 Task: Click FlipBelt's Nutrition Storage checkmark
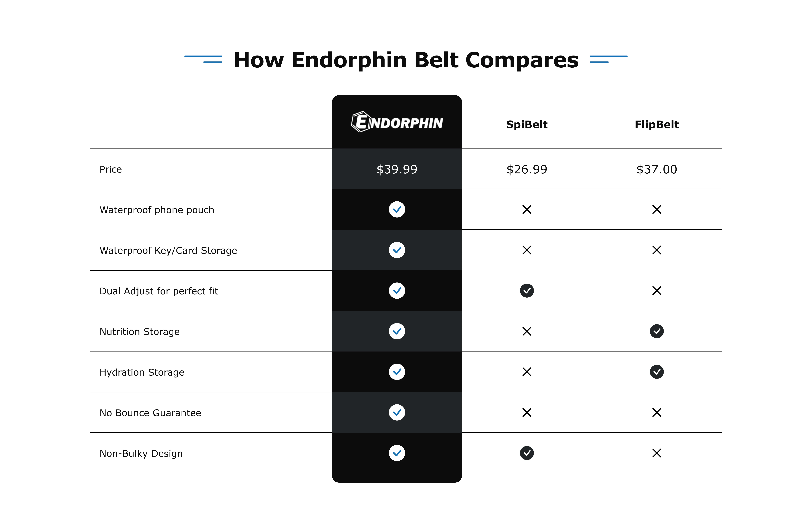656,331
